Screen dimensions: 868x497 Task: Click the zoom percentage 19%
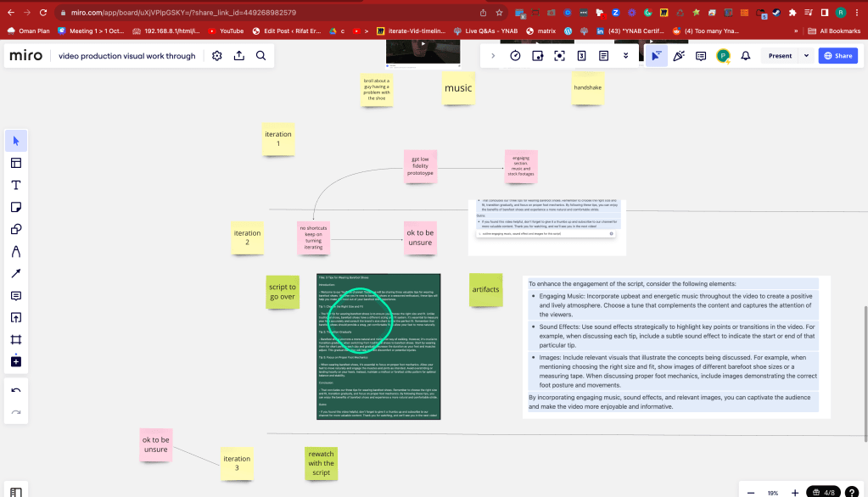point(773,493)
